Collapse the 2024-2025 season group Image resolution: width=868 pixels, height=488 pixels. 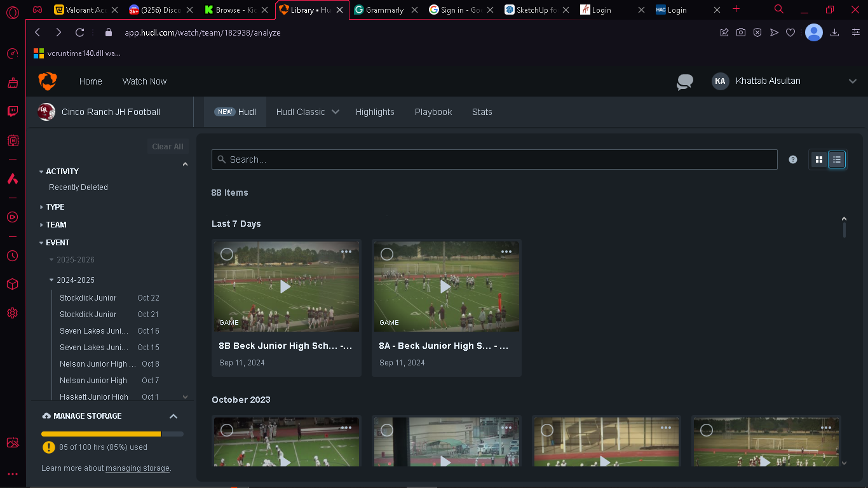click(72, 280)
